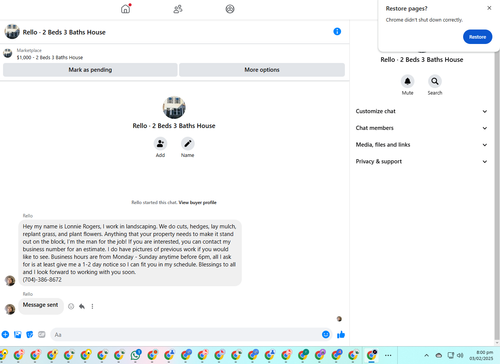Open View buyer profile link

point(197,202)
